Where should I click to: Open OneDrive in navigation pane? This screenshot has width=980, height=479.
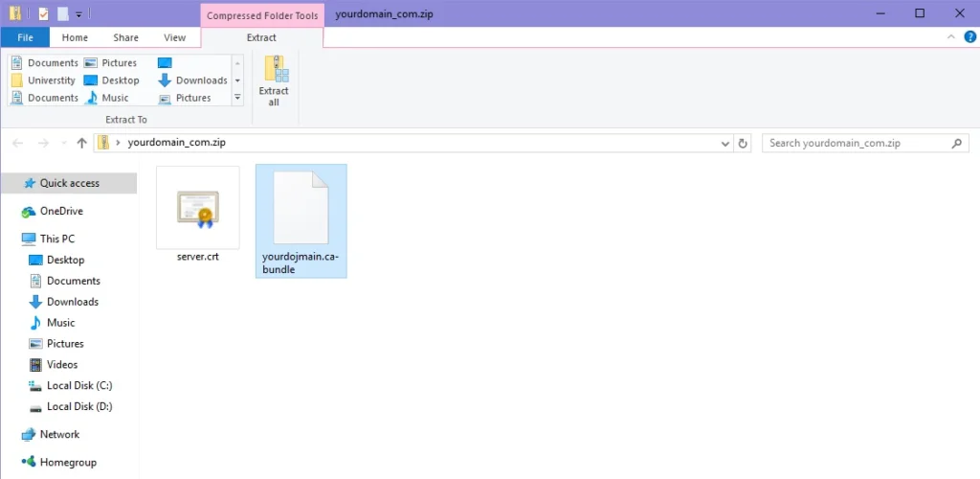coord(61,211)
